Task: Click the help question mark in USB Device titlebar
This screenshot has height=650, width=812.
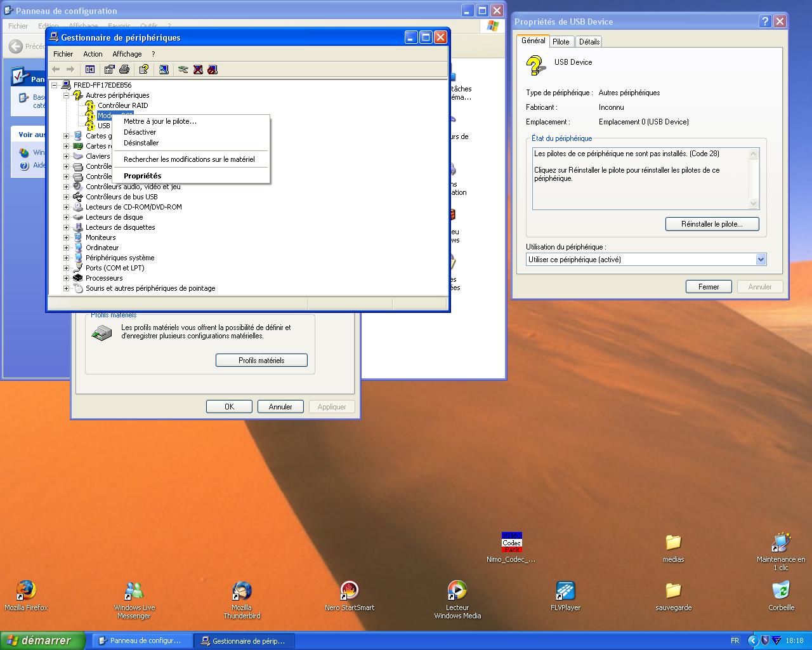Action: coord(765,21)
